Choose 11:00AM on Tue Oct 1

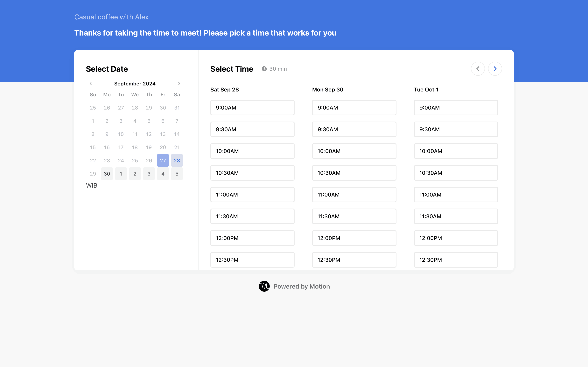tap(456, 194)
